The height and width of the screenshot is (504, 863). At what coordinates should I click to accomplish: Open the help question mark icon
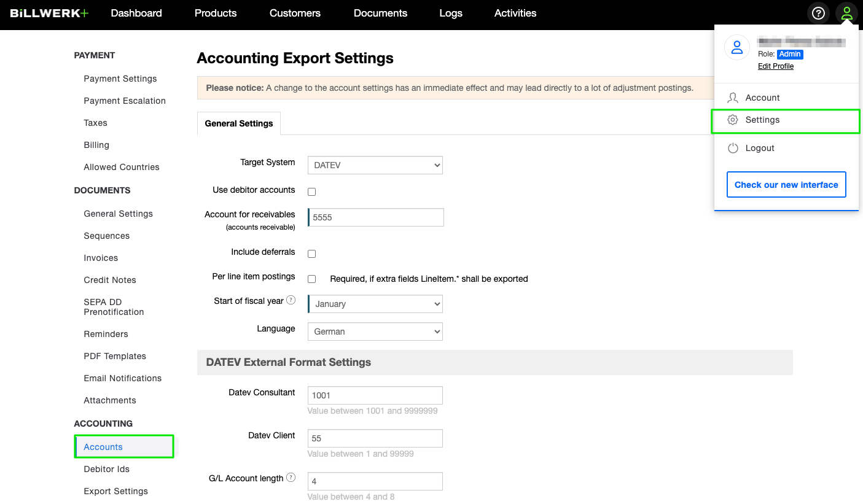tap(818, 13)
